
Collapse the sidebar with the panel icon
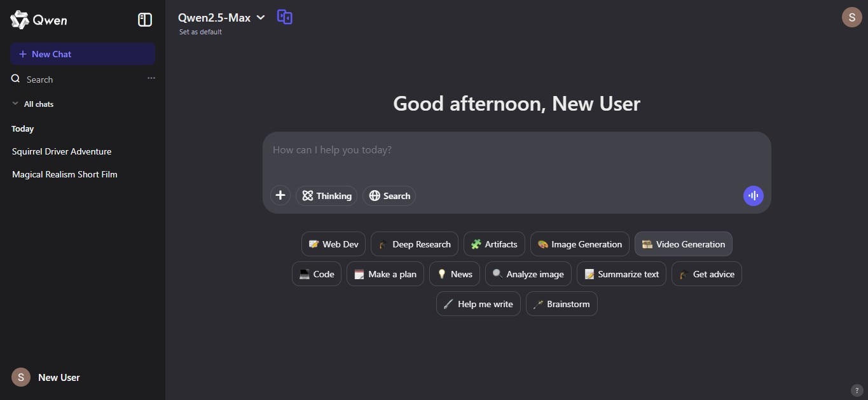(145, 20)
